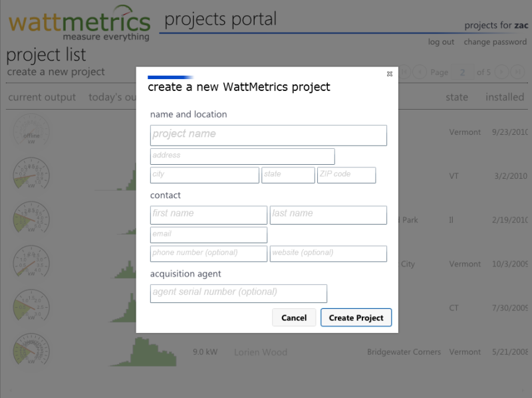
Task: Click the CT state cell
Action: click(x=454, y=308)
